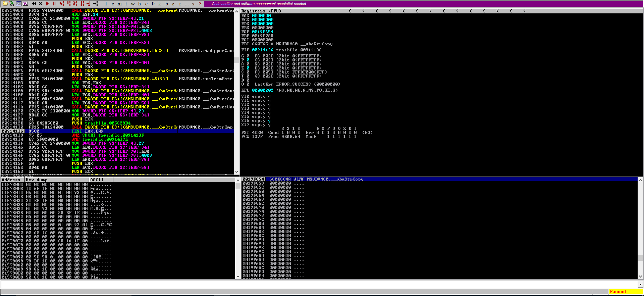
Task: Click the Hex dump column header
Action: tap(57, 180)
